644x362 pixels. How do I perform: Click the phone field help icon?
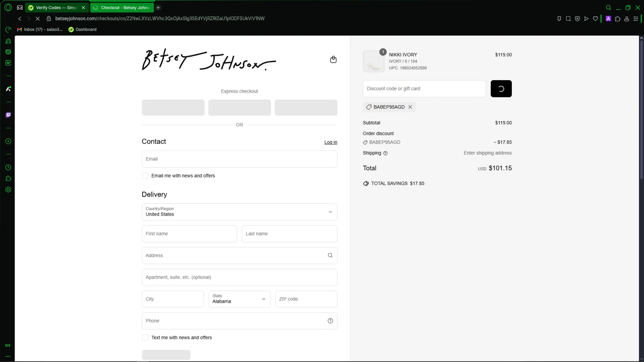click(330, 321)
